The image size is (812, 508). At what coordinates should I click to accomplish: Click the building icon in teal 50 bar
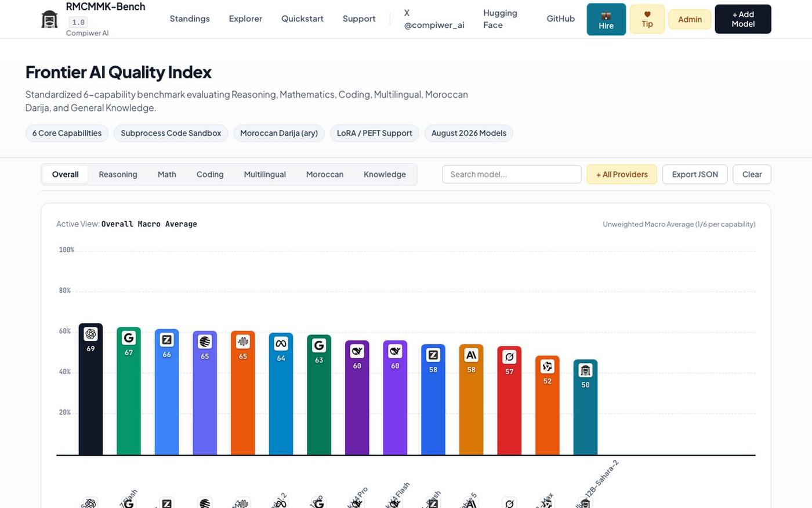click(585, 370)
